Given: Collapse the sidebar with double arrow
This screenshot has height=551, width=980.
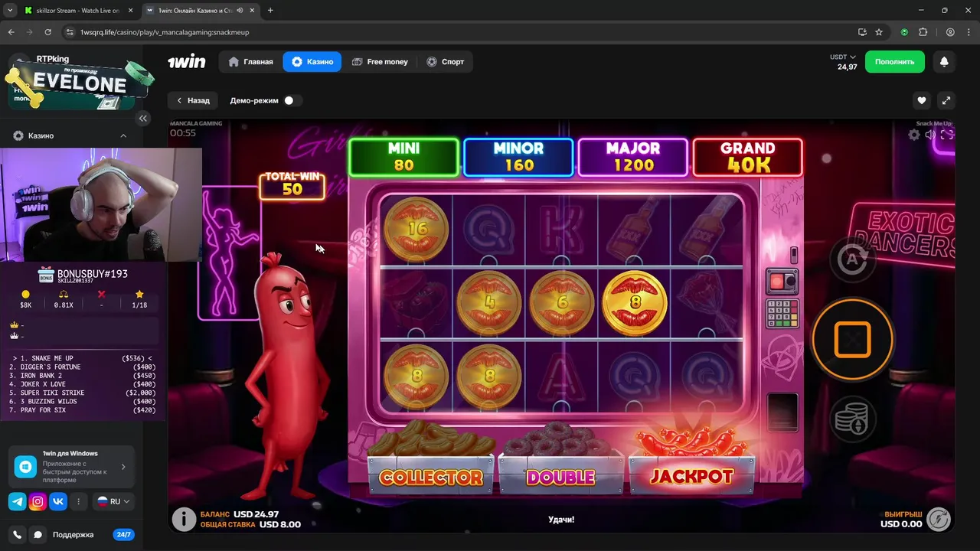Looking at the screenshot, I should click(143, 118).
